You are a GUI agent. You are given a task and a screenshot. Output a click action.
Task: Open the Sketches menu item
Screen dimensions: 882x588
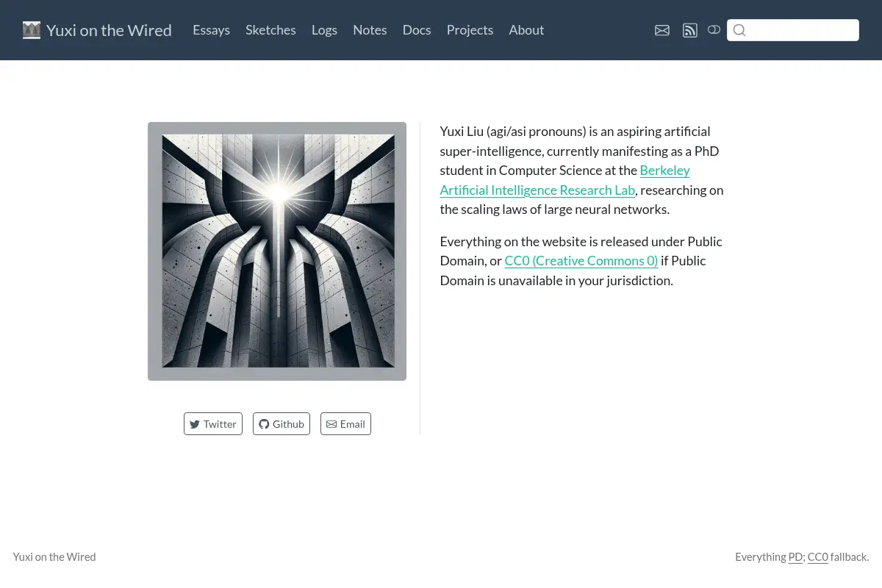pos(270,30)
